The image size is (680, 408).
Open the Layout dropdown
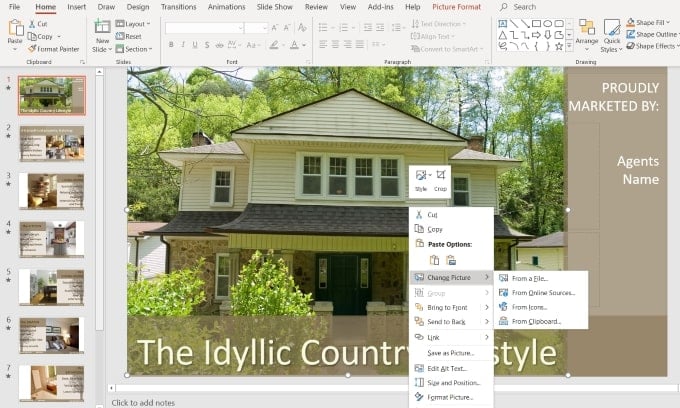point(136,23)
